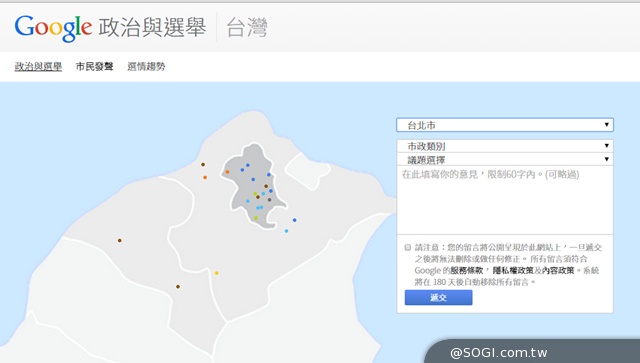This screenshot has width=640, height=363.
Task: Open the 隱私權政策 link
Action: [x=513, y=270]
